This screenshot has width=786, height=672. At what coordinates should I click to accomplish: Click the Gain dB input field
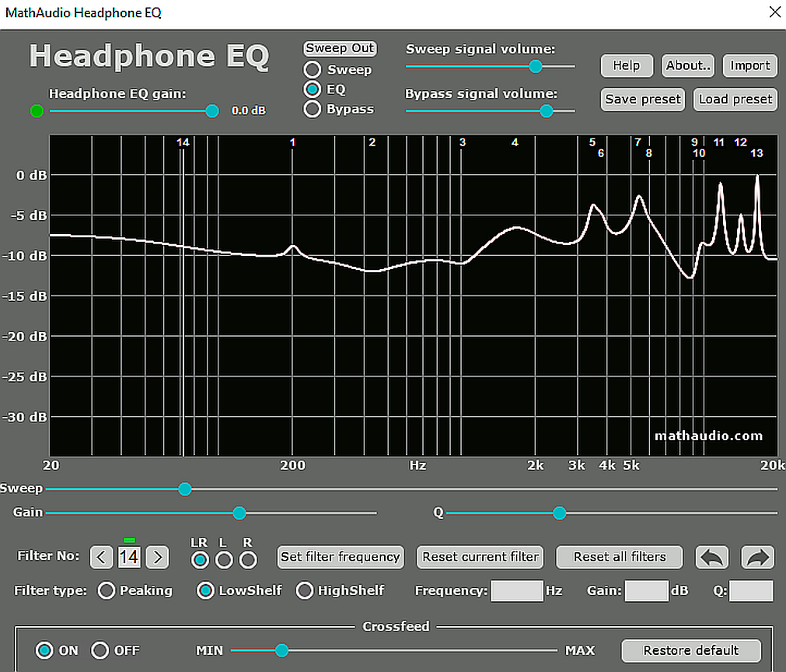pos(646,591)
